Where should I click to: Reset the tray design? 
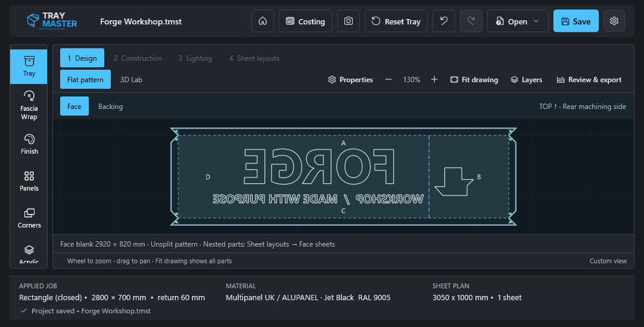[x=396, y=21]
